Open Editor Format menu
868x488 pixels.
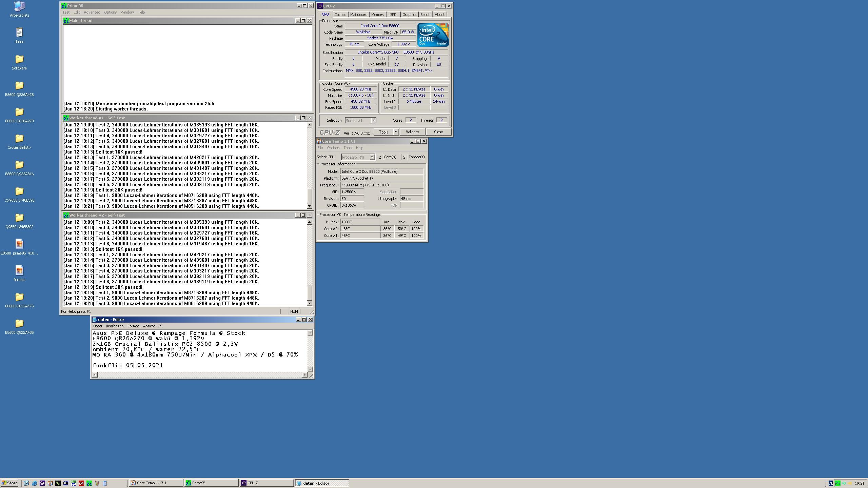pos(133,326)
